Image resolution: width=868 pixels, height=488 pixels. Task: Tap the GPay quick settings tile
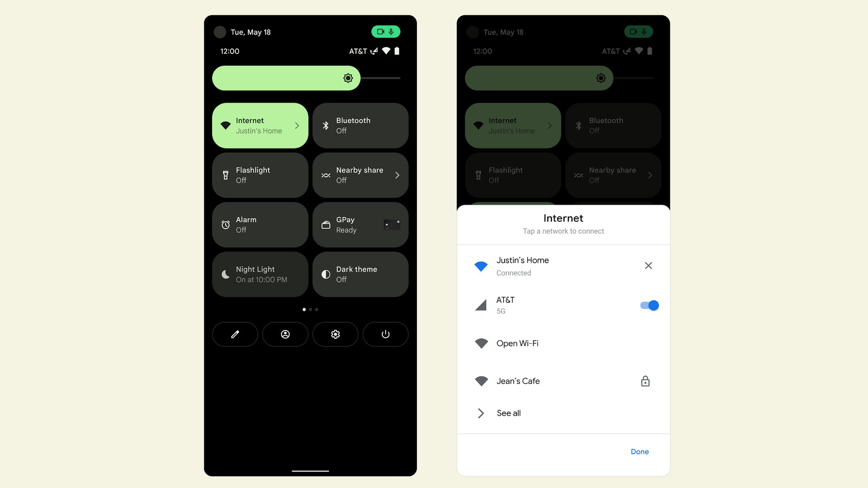361,225
